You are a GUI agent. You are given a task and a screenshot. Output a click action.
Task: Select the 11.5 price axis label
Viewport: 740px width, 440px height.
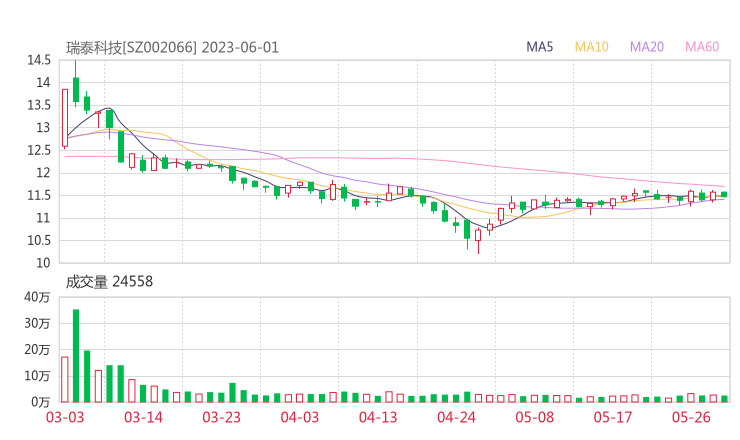[x=39, y=195]
